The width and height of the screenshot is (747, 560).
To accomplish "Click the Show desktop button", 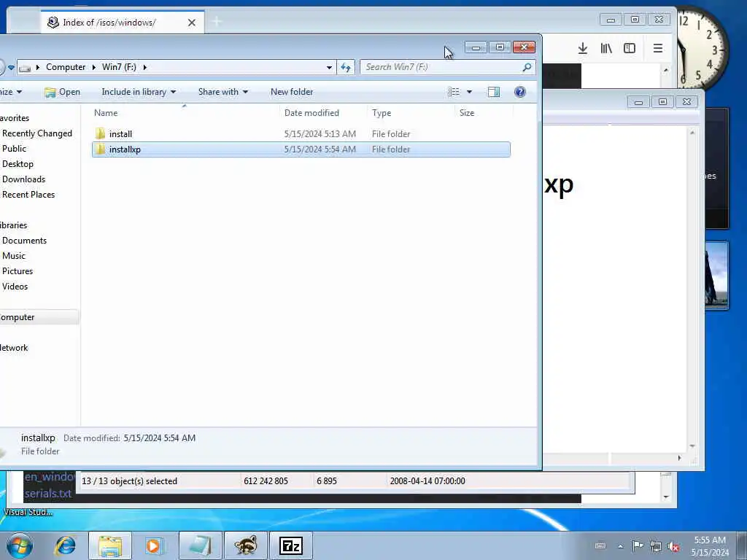I will tap(742, 545).
